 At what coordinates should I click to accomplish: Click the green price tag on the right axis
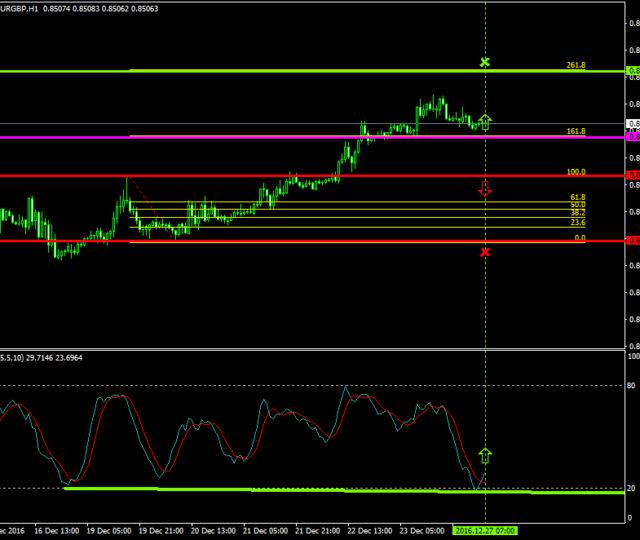click(632, 71)
